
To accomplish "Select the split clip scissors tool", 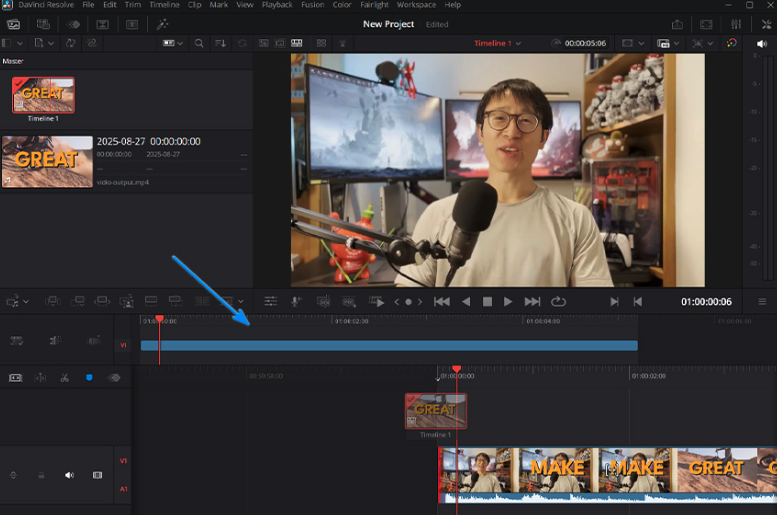I will (64, 378).
